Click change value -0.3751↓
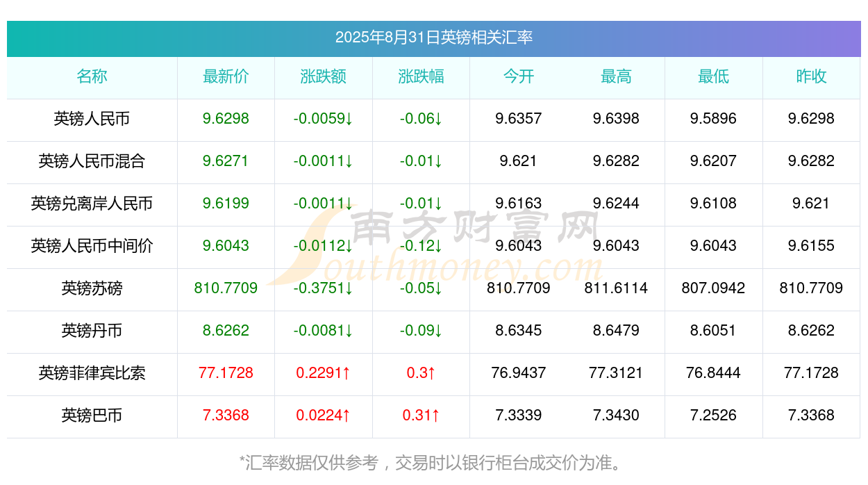Screen dimensions: 868x485 (x=323, y=288)
